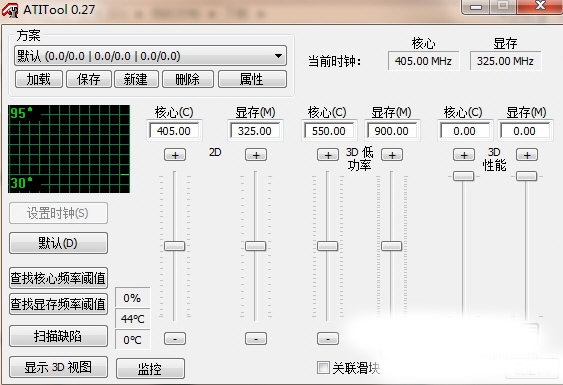This screenshot has height=385, width=563.
Task: Click the 2D core slider thumb
Action: click(x=175, y=246)
